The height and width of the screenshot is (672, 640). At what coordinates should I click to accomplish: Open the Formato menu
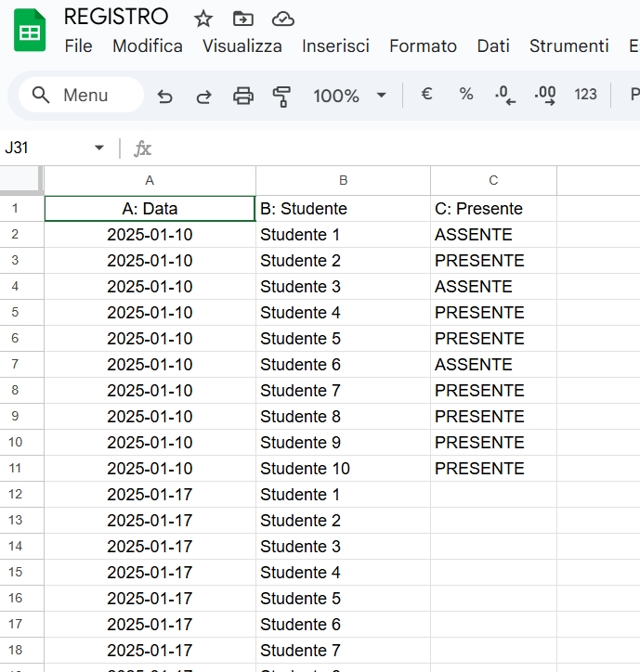pos(423,45)
